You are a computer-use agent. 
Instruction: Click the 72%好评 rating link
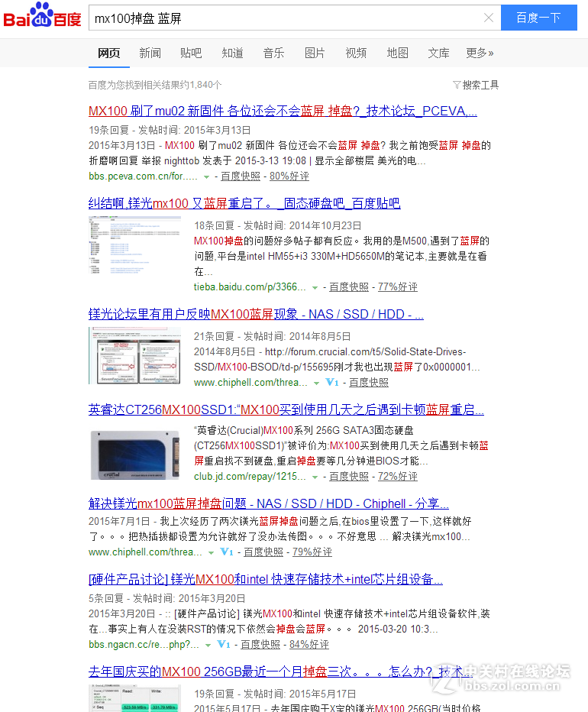coord(398,477)
